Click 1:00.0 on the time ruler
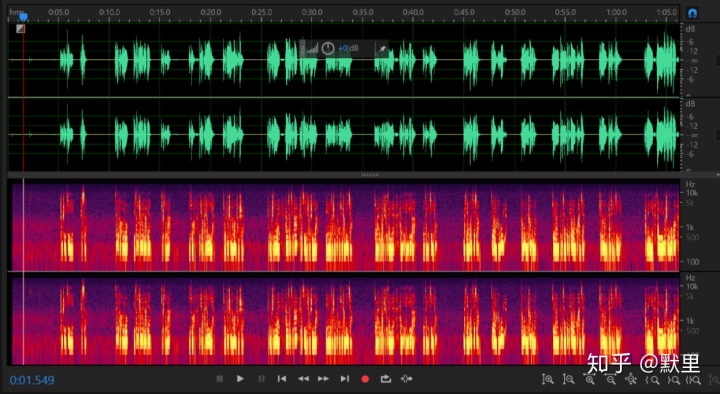This screenshot has height=394, width=720. [616, 12]
